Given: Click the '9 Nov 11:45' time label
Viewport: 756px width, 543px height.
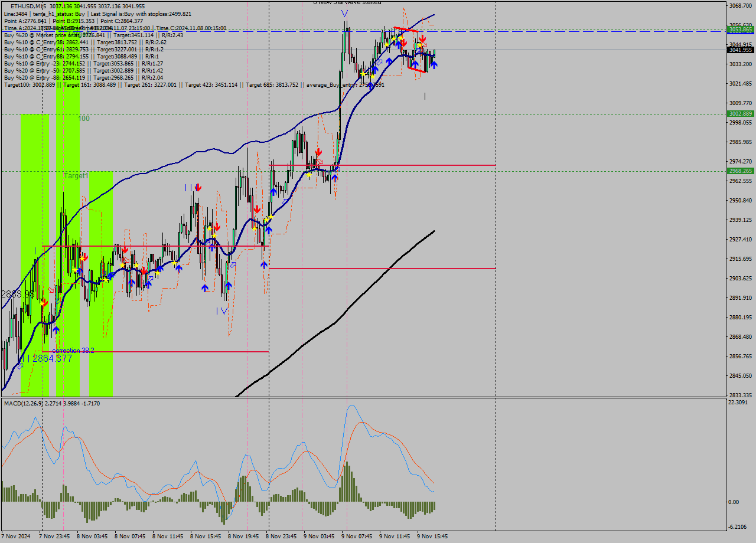Looking at the screenshot, I should 395,537.
